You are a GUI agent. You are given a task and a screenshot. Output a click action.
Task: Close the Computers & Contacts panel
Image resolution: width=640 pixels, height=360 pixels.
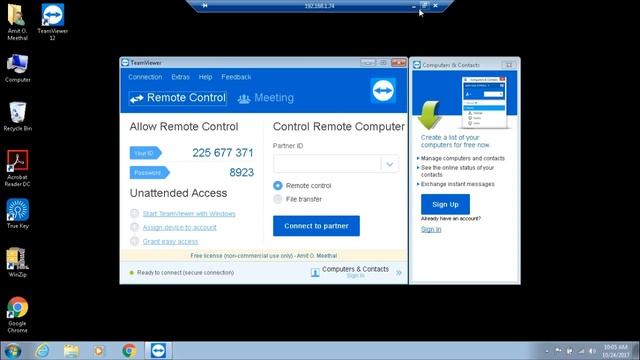[x=509, y=65]
